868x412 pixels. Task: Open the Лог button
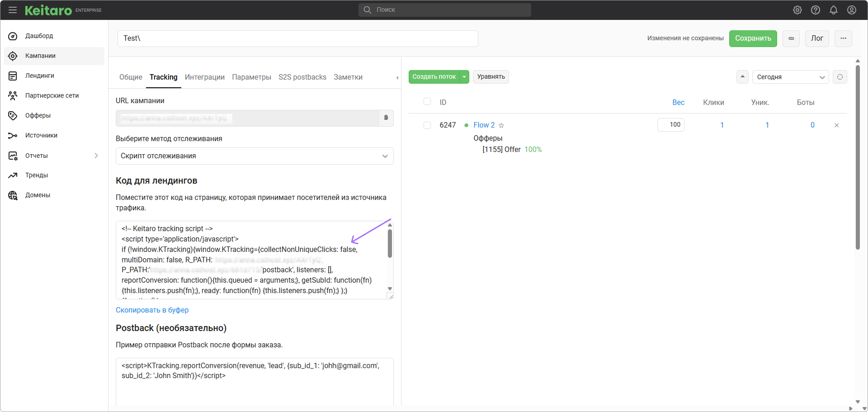[817, 38]
